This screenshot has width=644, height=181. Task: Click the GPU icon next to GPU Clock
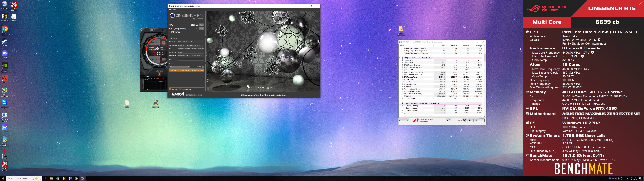[x=163, y=43]
